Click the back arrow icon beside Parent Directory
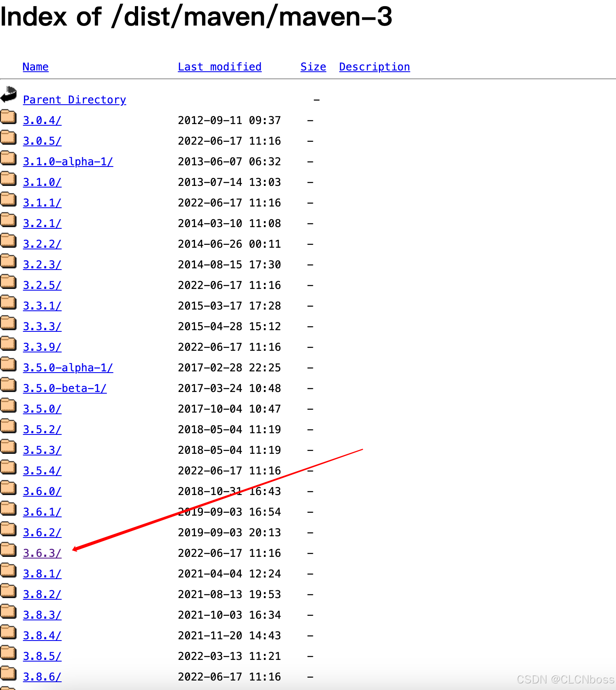The image size is (616, 690). pyautogui.click(x=8, y=94)
